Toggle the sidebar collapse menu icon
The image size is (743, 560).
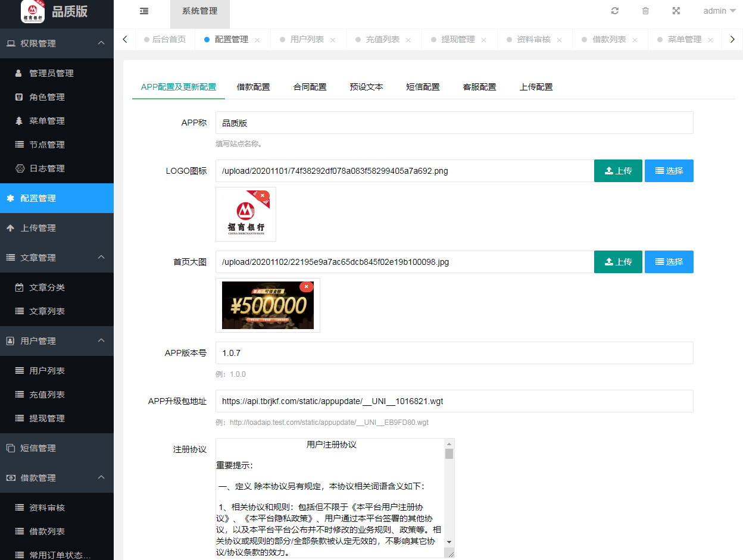(x=144, y=11)
